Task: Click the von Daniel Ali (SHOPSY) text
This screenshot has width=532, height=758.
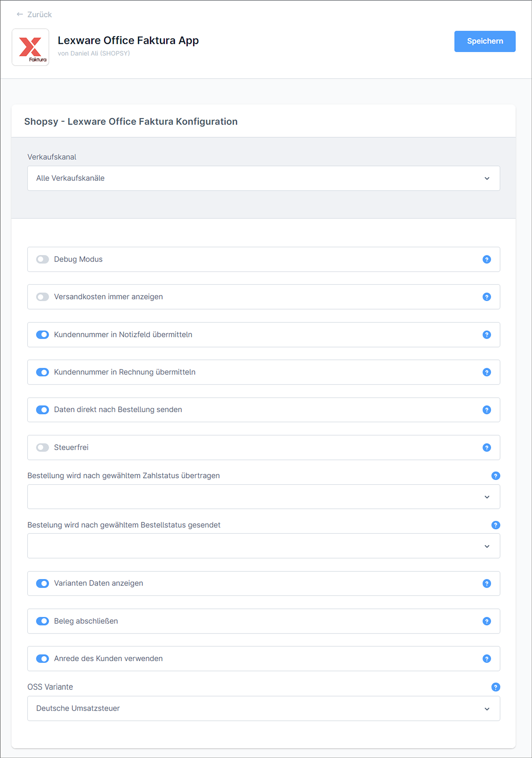Action: pyautogui.click(x=94, y=53)
